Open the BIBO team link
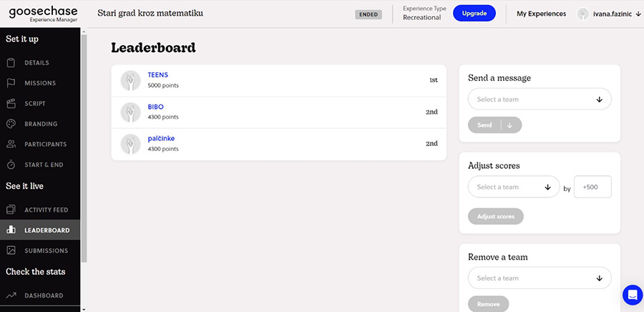 pos(155,107)
